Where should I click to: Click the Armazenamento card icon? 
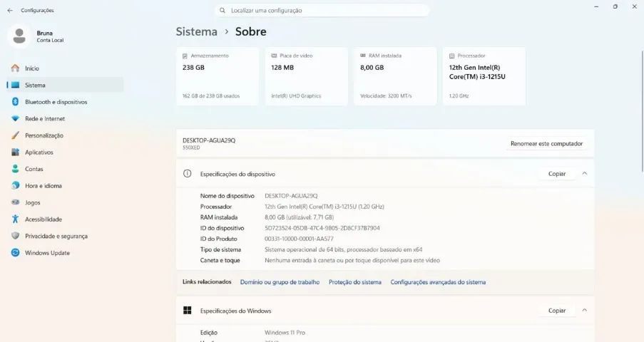(185, 56)
